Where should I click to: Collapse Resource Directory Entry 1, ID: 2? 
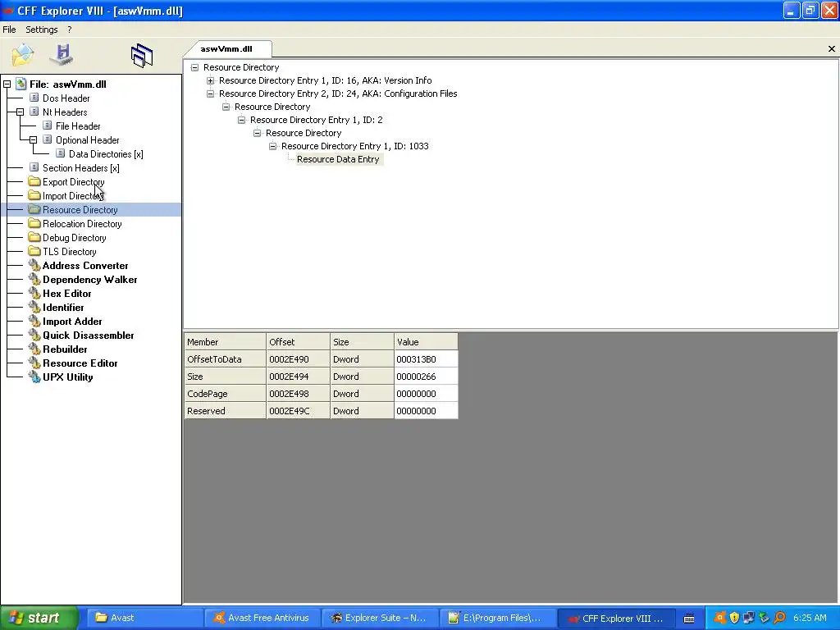(x=242, y=120)
